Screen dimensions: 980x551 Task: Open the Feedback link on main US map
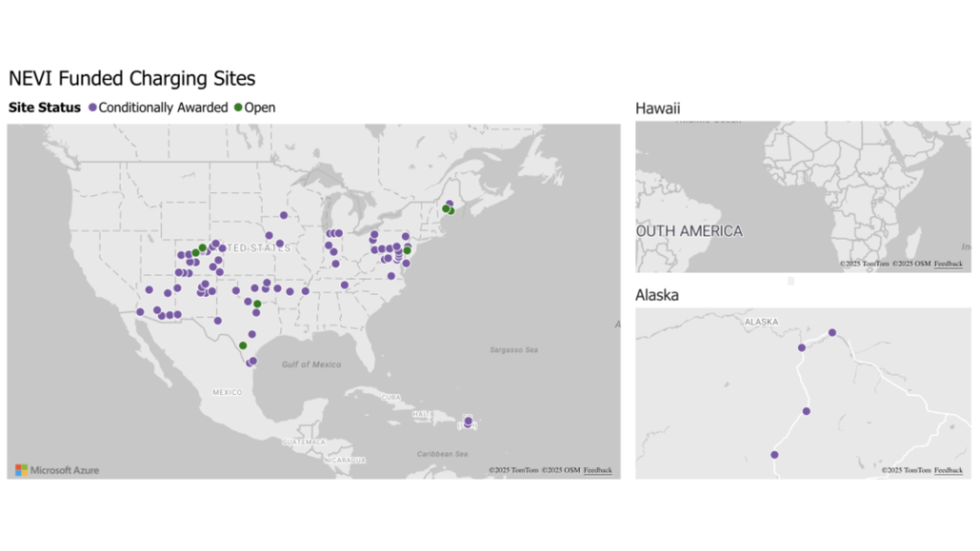pyautogui.click(x=597, y=470)
